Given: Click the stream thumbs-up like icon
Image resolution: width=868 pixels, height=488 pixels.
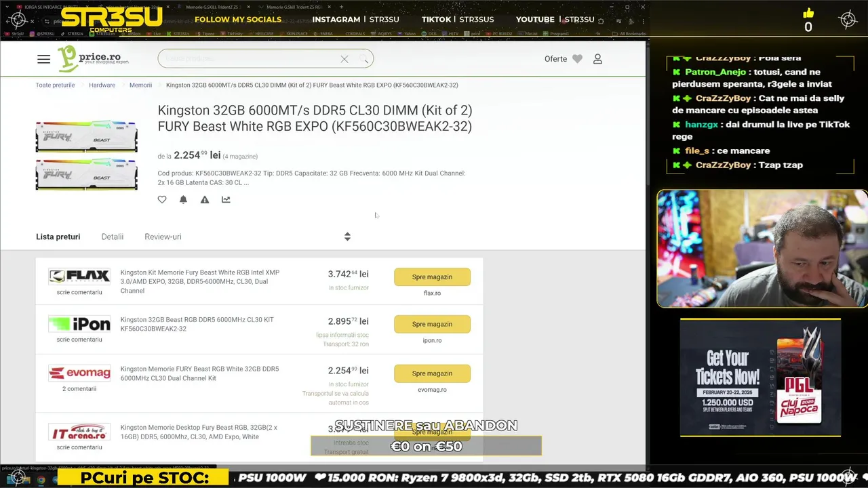Looking at the screenshot, I should 808,14.
